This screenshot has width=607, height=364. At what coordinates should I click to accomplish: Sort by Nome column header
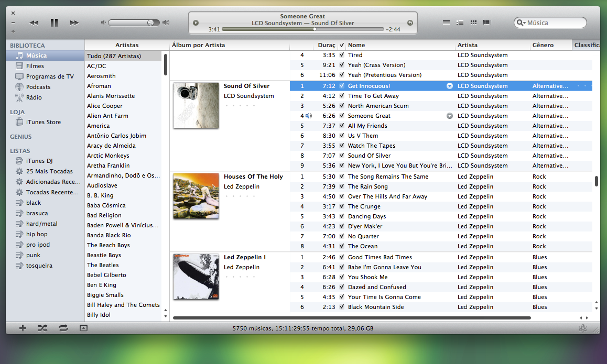coord(400,45)
